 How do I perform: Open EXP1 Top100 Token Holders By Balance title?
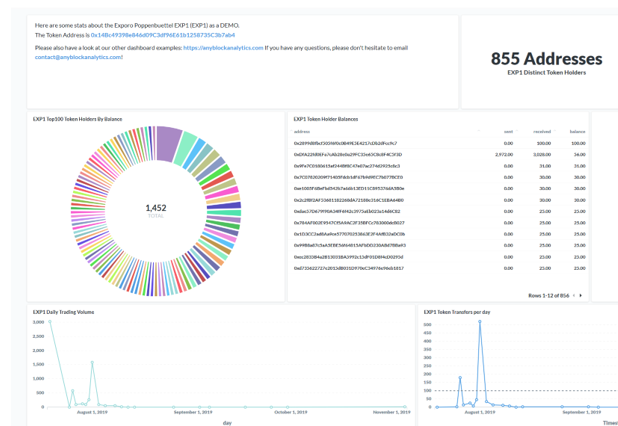[77, 119]
